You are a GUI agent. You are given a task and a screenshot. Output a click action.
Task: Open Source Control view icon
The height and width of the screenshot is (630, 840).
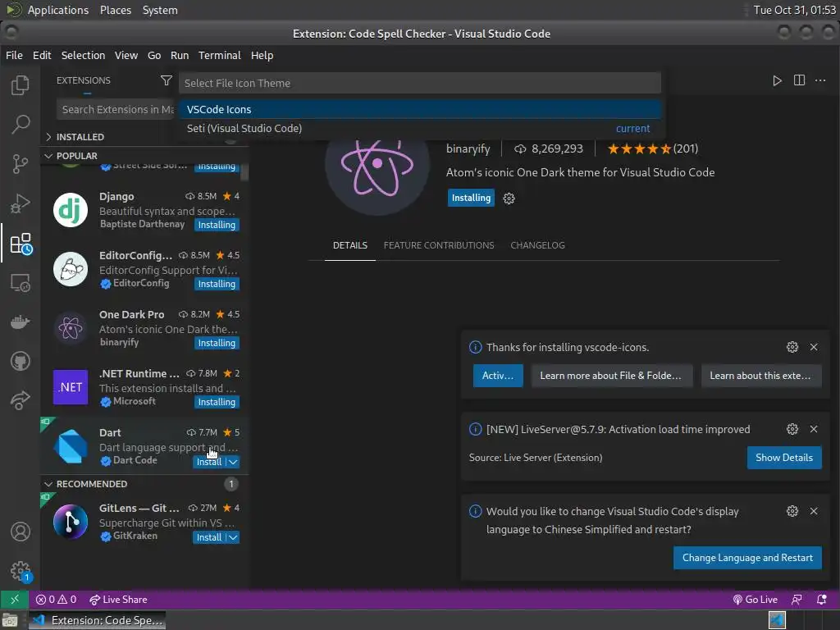click(21, 163)
